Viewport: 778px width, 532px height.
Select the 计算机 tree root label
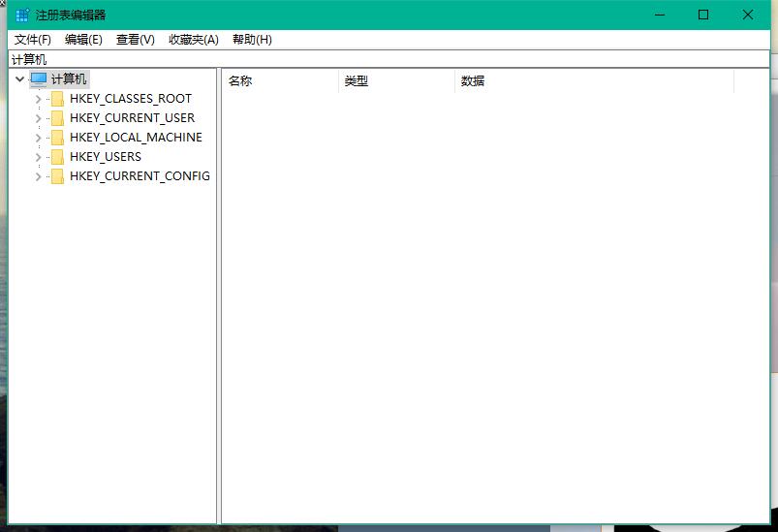(69, 78)
